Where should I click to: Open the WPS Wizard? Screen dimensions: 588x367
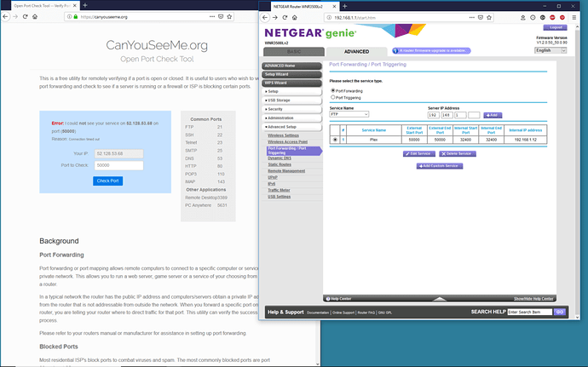pyautogui.click(x=291, y=83)
